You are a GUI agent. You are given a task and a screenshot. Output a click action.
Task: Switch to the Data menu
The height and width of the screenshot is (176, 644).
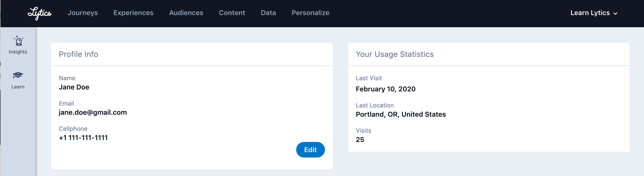click(x=268, y=13)
